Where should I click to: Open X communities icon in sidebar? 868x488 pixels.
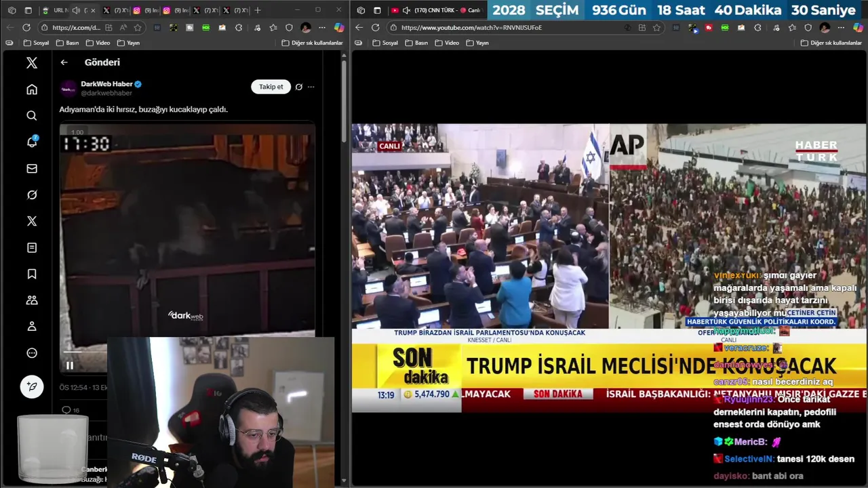pyautogui.click(x=32, y=300)
